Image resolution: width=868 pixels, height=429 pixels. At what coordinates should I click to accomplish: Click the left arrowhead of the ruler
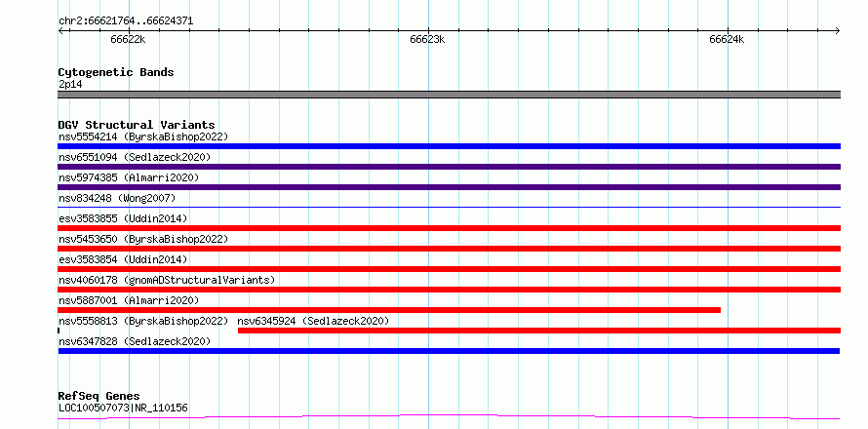[60, 30]
